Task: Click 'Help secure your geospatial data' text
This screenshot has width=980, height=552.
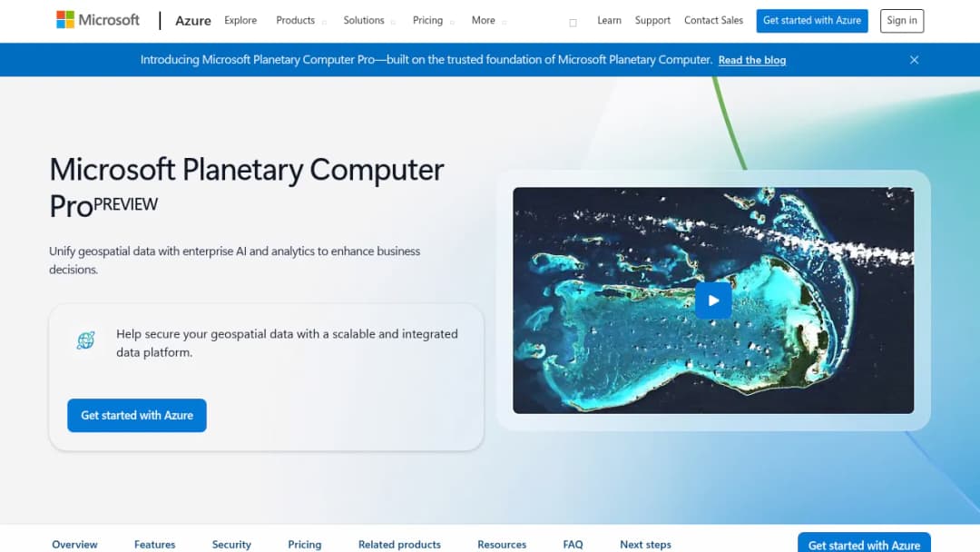Action: (287, 343)
